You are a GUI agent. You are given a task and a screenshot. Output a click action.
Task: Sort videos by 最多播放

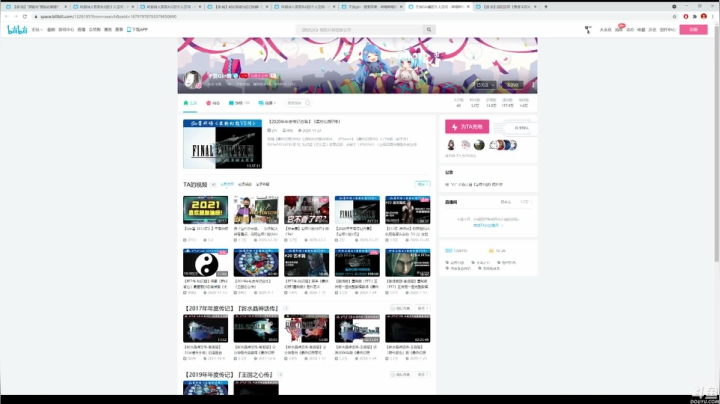point(245,185)
